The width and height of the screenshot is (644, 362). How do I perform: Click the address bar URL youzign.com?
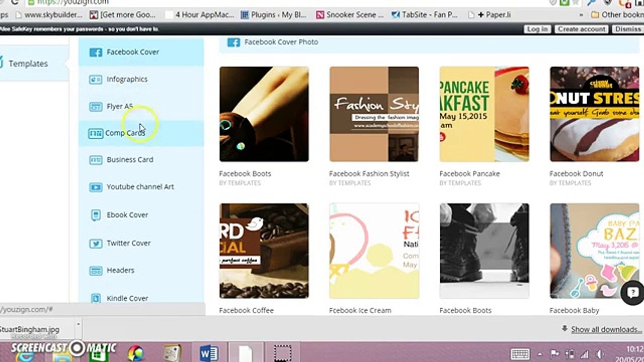point(73,3)
